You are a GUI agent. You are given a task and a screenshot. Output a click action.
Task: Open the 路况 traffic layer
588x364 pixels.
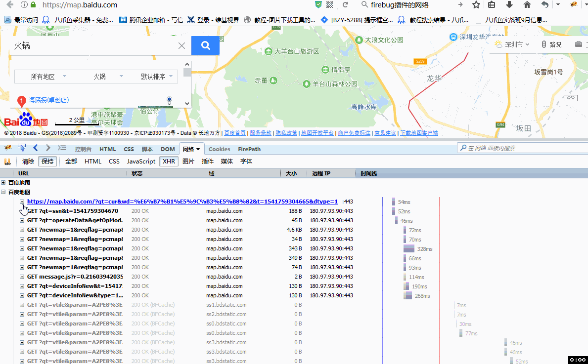coord(551,44)
